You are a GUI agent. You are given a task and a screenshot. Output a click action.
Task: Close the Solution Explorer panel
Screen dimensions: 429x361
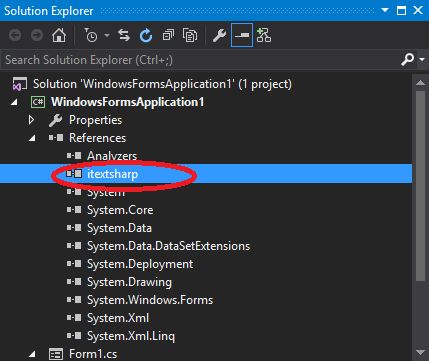pos(418,10)
